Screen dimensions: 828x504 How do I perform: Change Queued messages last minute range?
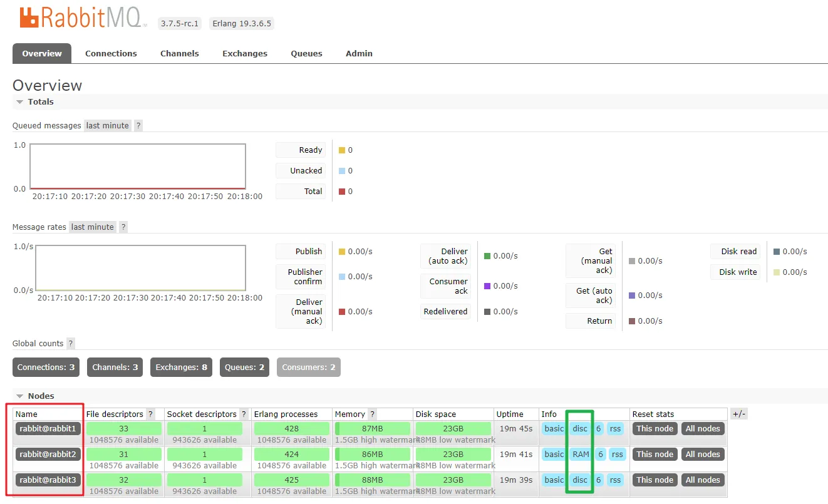(108, 125)
